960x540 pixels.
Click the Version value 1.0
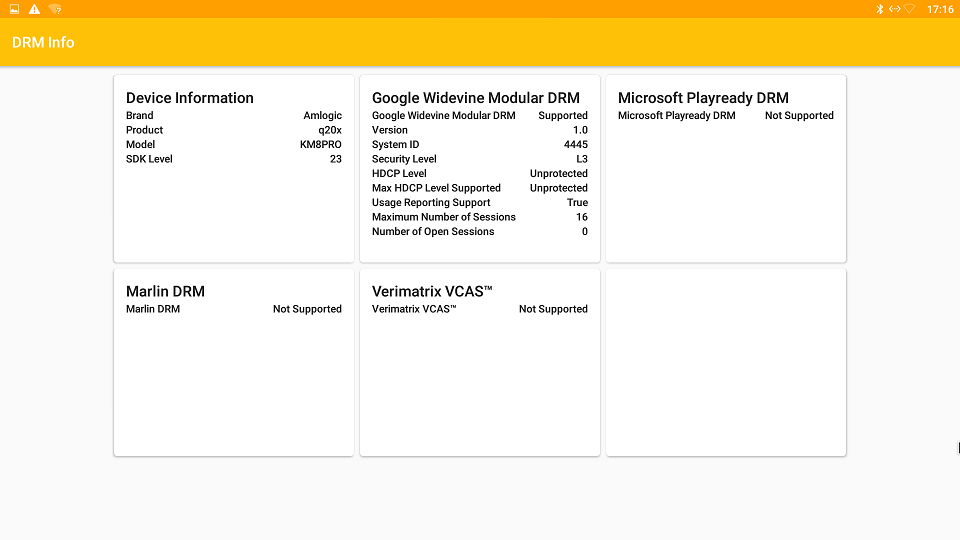click(x=580, y=130)
